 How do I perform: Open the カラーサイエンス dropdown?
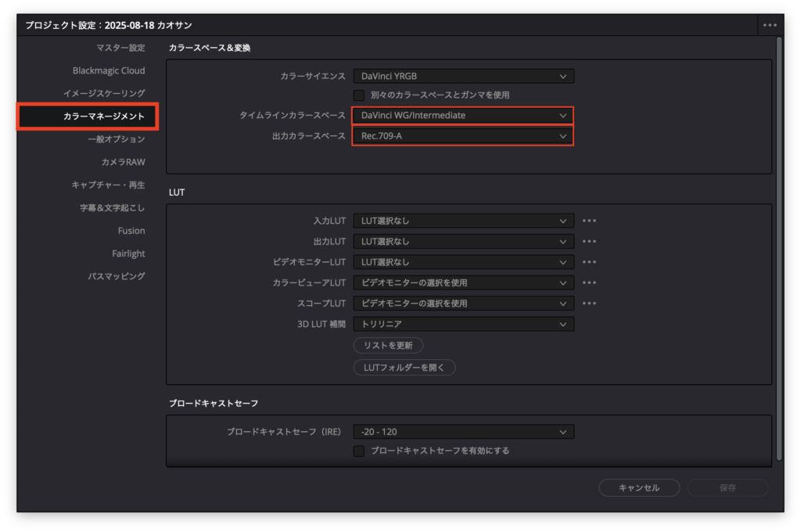coord(463,76)
